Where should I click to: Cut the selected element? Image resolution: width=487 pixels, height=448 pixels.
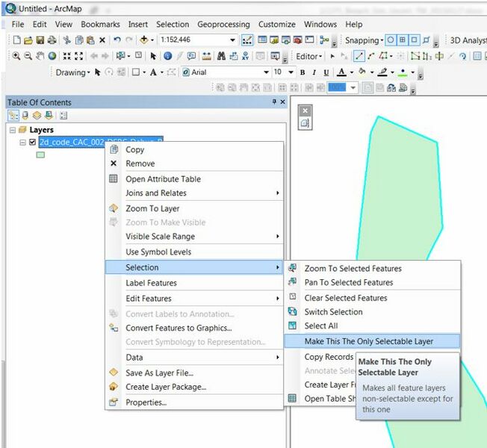[x=66, y=40]
